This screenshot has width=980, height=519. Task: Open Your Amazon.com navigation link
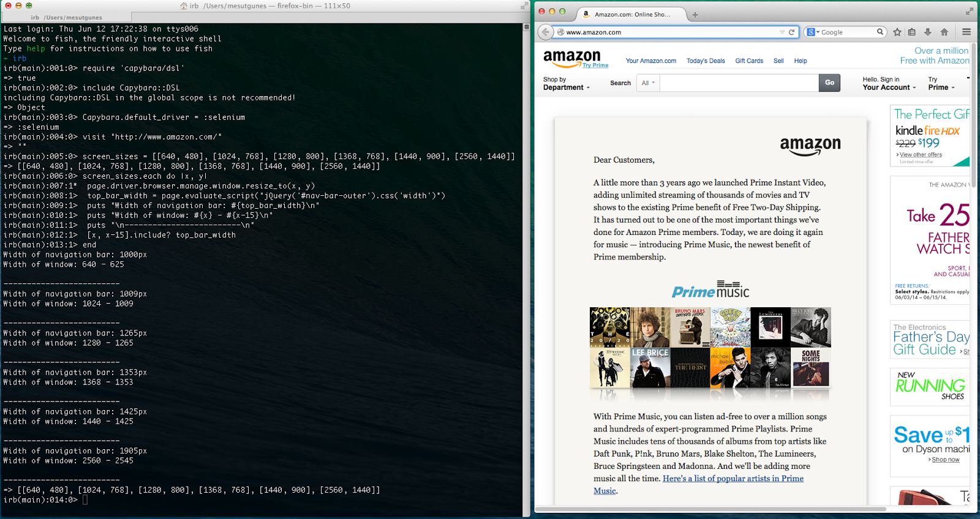650,61
